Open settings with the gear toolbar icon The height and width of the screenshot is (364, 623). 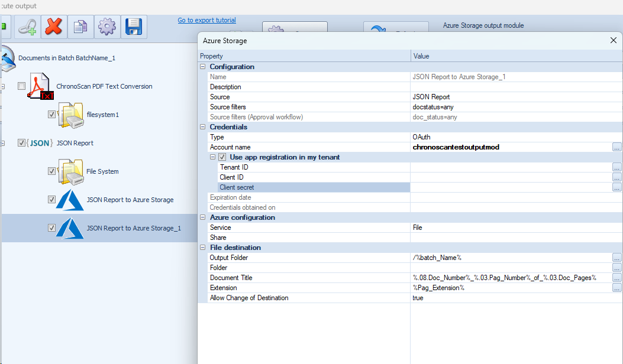[107, 27]
